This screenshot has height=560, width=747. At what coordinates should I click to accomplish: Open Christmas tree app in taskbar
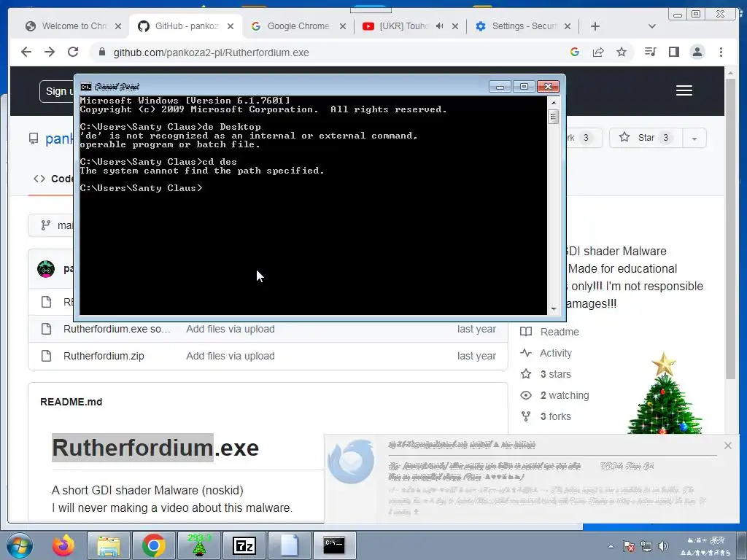tap(198, 545)
